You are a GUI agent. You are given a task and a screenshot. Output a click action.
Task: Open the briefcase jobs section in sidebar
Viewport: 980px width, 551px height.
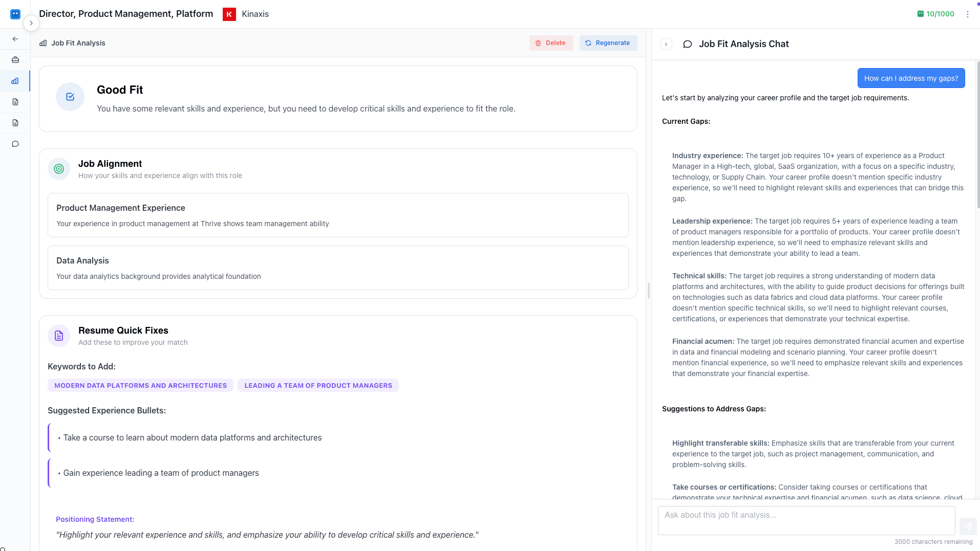[15, 59]
